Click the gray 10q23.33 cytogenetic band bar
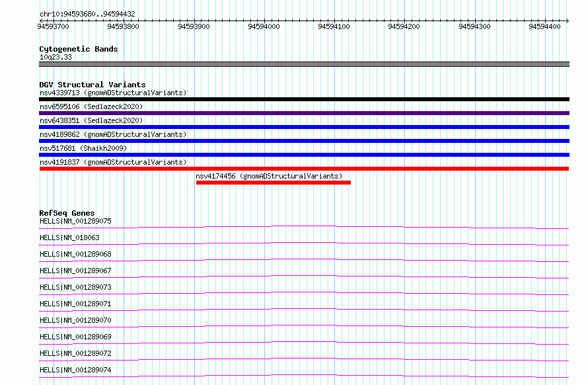Screen dimensions: 588x385 (304, 64)
